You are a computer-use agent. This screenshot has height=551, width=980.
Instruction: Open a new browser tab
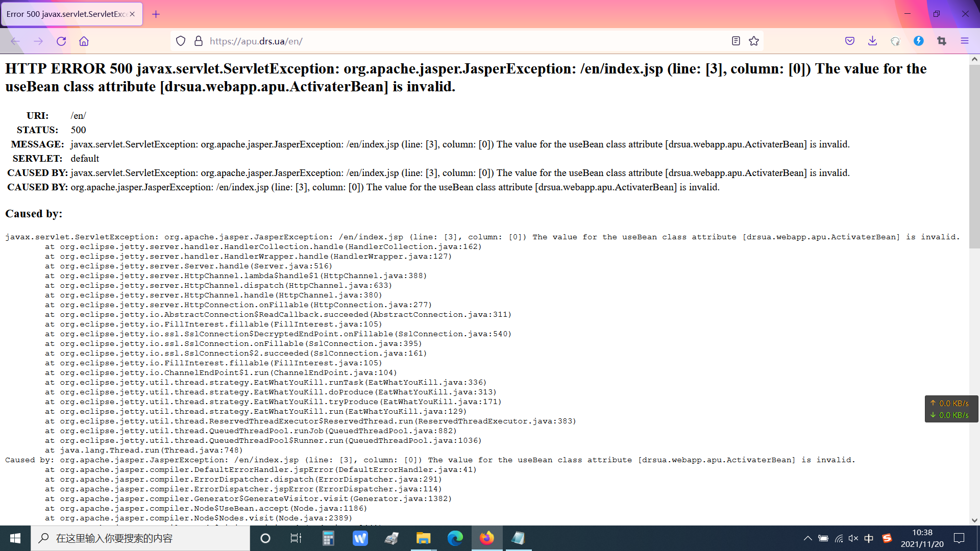(156, 14)
